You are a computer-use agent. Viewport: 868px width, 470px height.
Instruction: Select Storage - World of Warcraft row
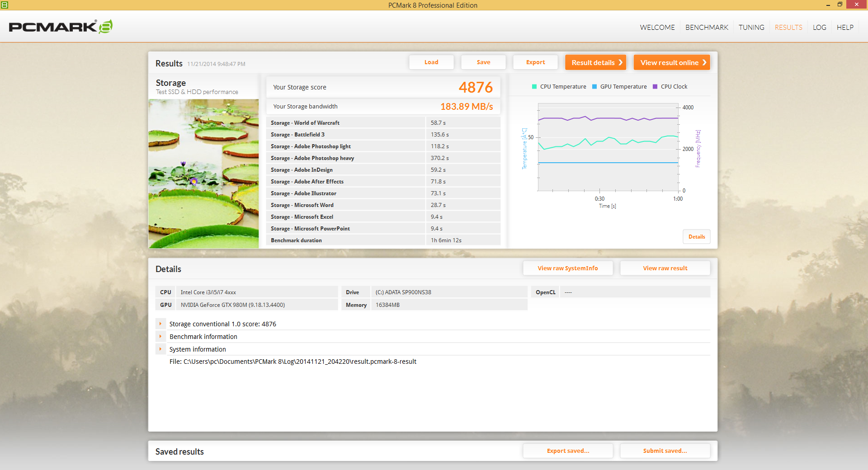click(383, 123)
